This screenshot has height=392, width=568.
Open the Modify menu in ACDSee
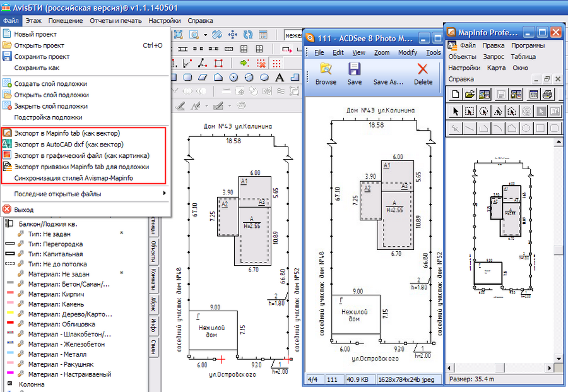[408, 52]
